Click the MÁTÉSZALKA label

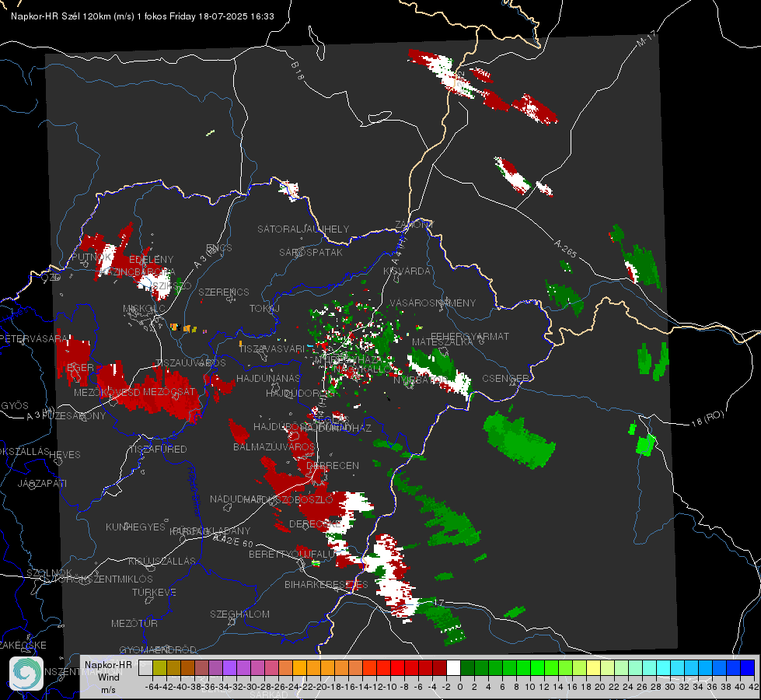442,342
